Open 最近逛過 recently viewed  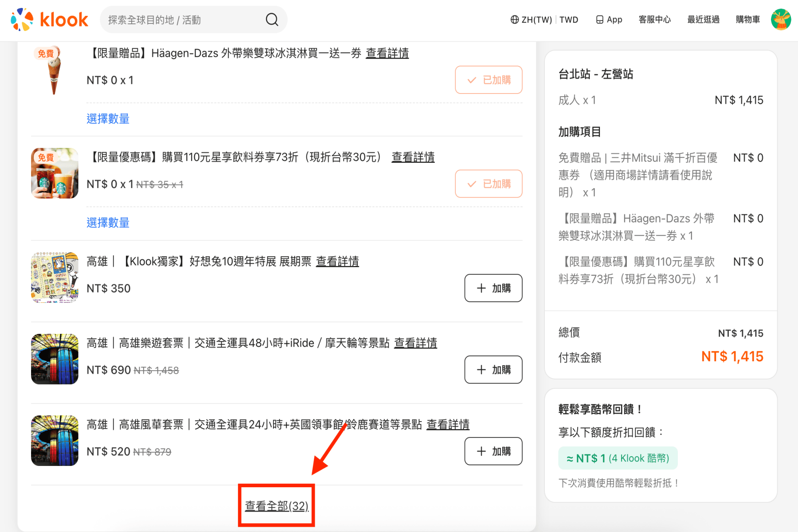coord(704,20)
